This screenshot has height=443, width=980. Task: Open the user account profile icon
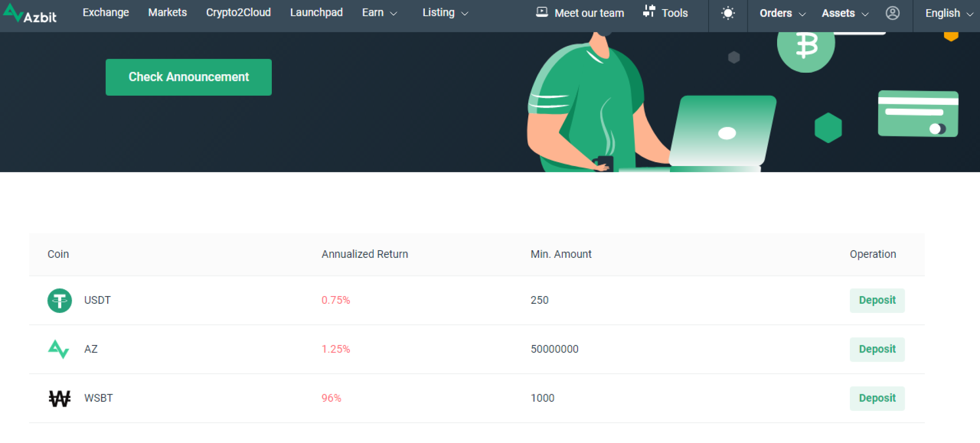(x=892, y=13)
